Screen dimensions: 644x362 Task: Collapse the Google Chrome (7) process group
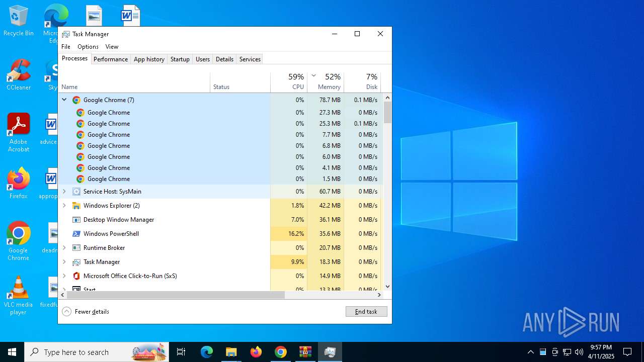(64, 100)
